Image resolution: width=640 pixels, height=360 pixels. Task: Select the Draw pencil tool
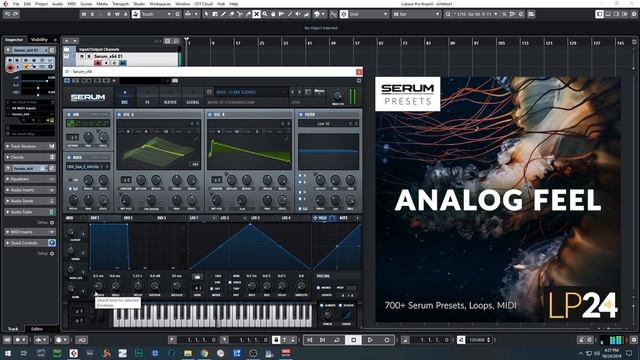point(223,14)
